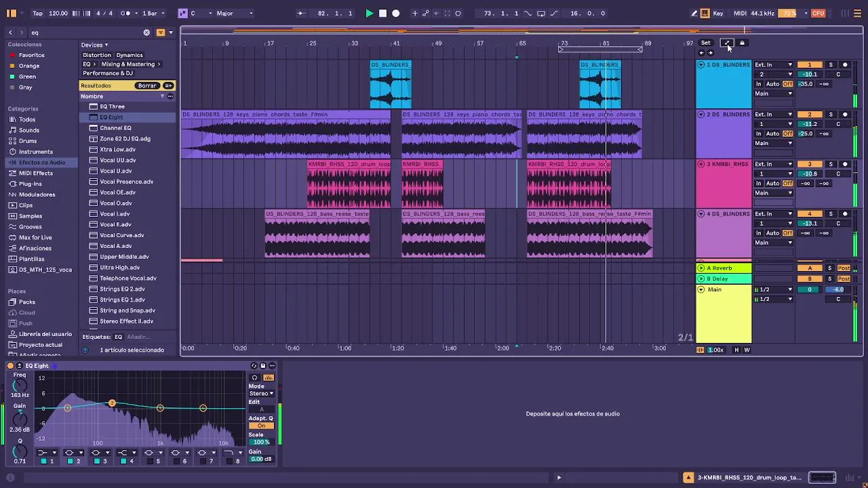Image resolution: width=868 pixels, height=488 pixels.
Task: Toggle Adapt. Q On button
Action: (261, 426)
